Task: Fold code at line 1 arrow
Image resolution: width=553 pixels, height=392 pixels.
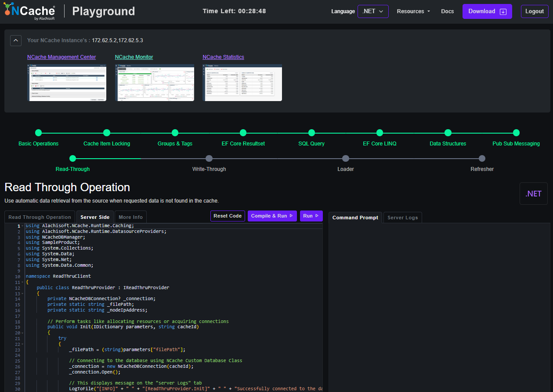Action: coord(22,226)
